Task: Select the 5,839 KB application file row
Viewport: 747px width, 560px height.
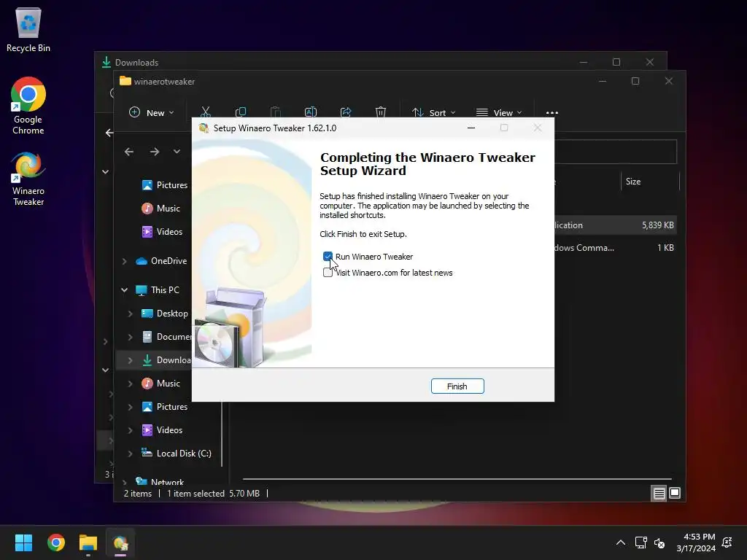Action: coord(615,225)
